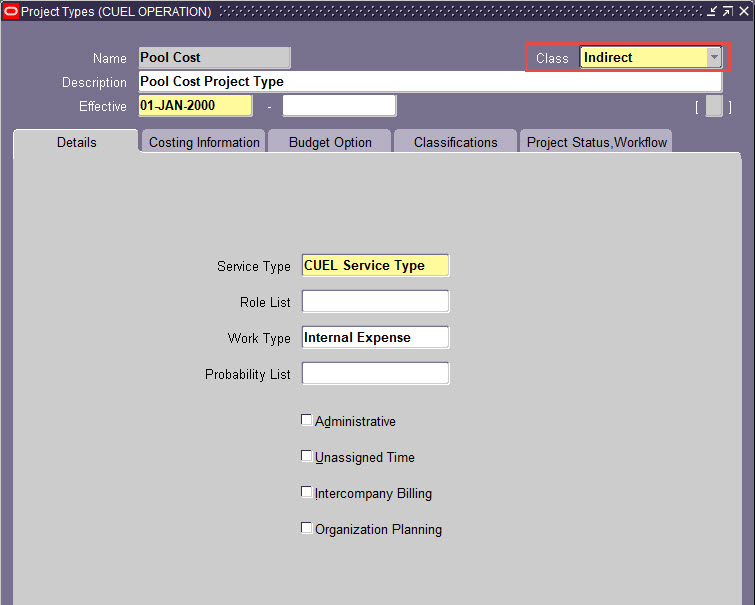This screenshot has height=605, width=755.
Task: Click the Service Type field
Action: (x=376, y=265)
